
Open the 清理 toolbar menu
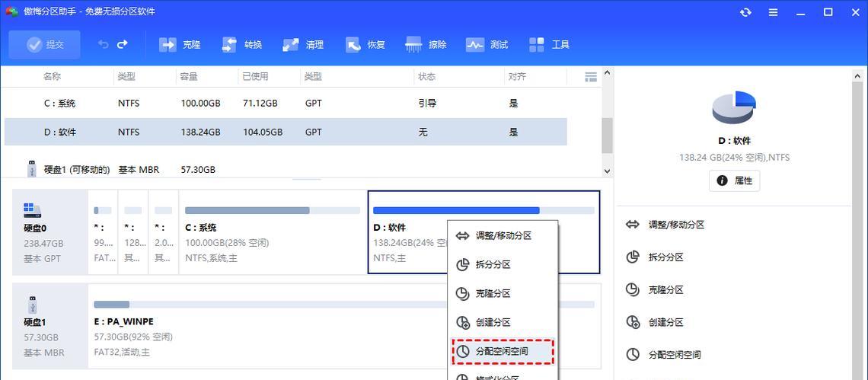coord(303,45)
